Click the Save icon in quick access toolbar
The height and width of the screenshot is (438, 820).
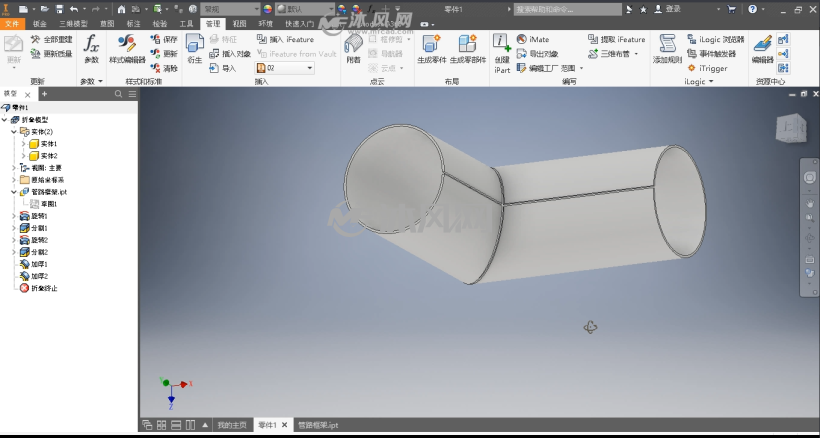tap(59, 9)
